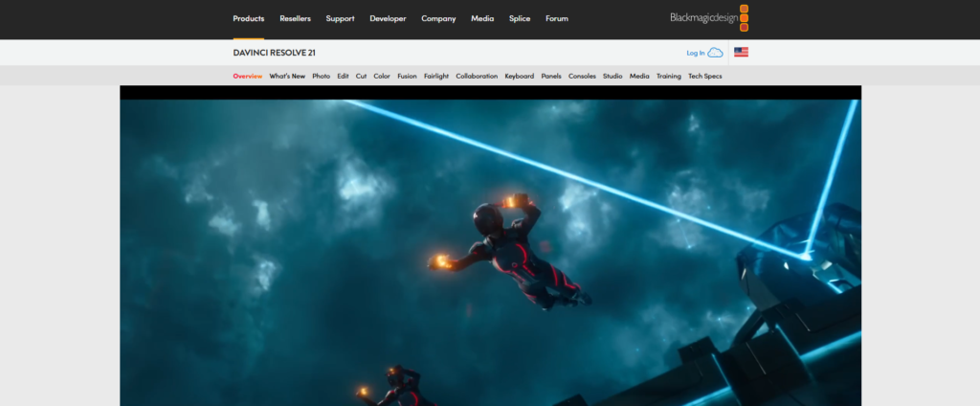Image resolution: width=980 pixels, height=406 pixels.
Task: Go to the Resellers page
Action: (x=295, y=18)
